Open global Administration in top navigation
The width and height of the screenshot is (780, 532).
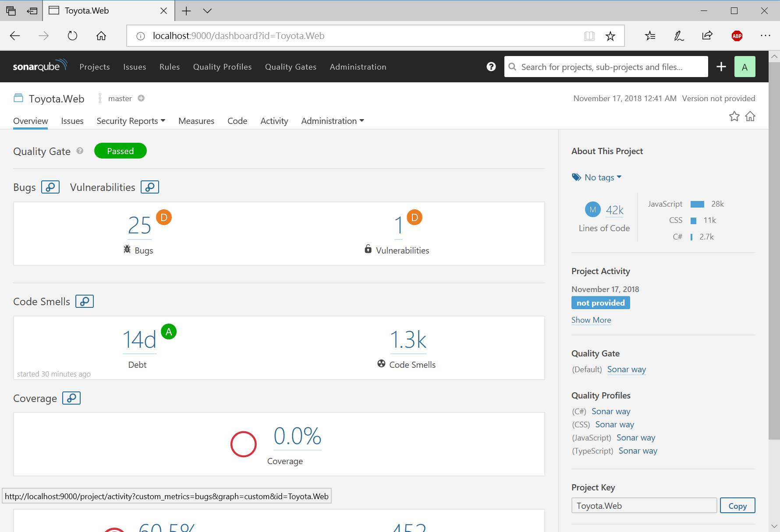coord(358,67)
